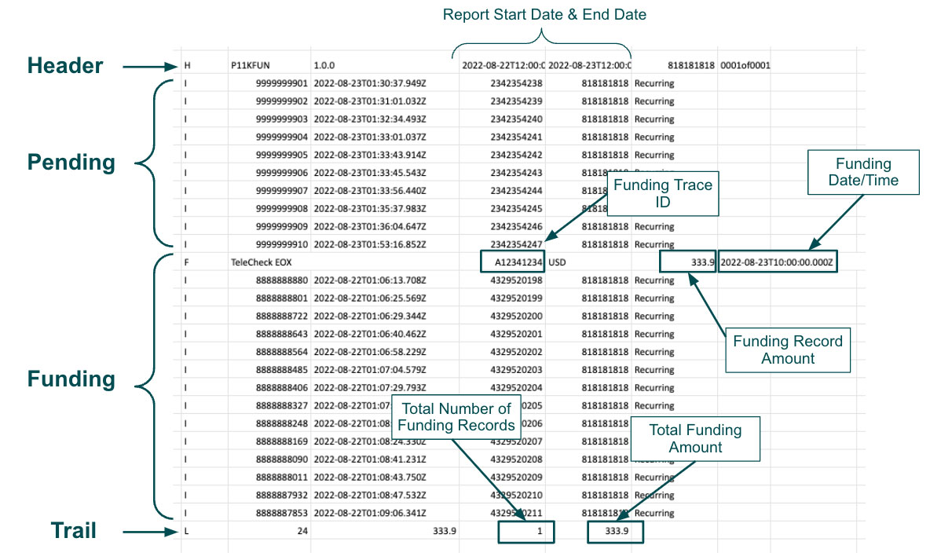
Task: Click cell 2342354239
Action: pyautogui.click(x=516, y=101)
